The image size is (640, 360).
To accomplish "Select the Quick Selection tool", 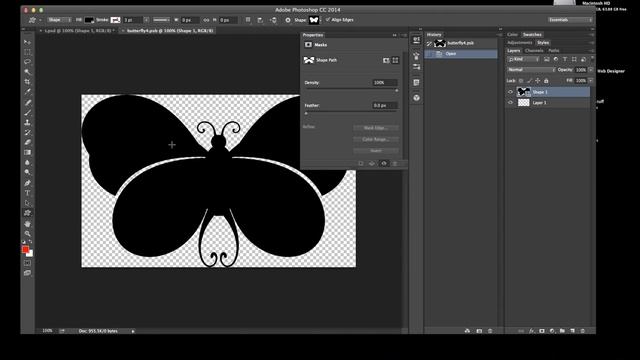I will pyautogui.click(x=27, y=72).
